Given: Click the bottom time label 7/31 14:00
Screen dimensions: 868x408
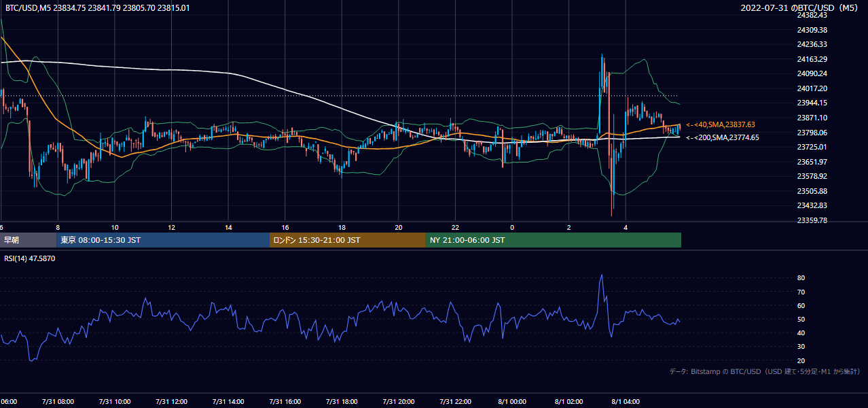Looking at the screenshot, I should coord(228,401).
